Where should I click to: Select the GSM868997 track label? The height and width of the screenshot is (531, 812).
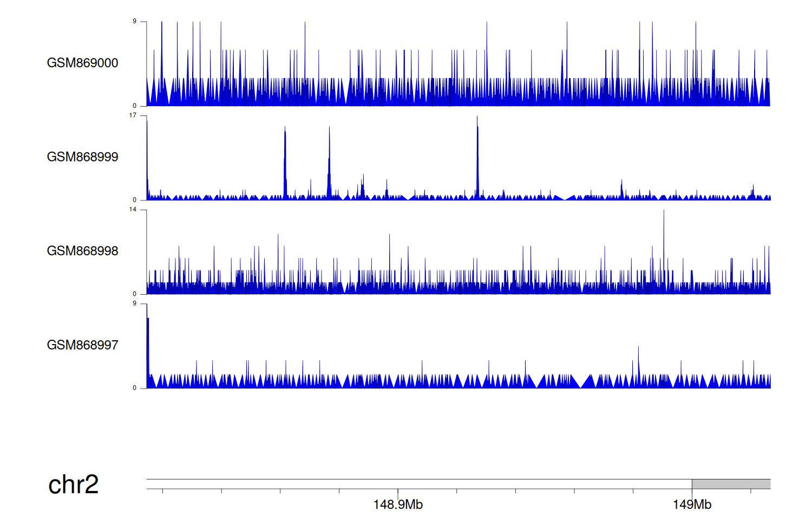click(82, 345)
